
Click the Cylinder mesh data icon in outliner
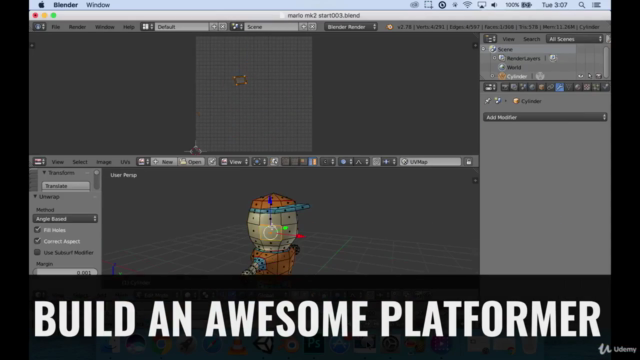click(x=540, y=76)
